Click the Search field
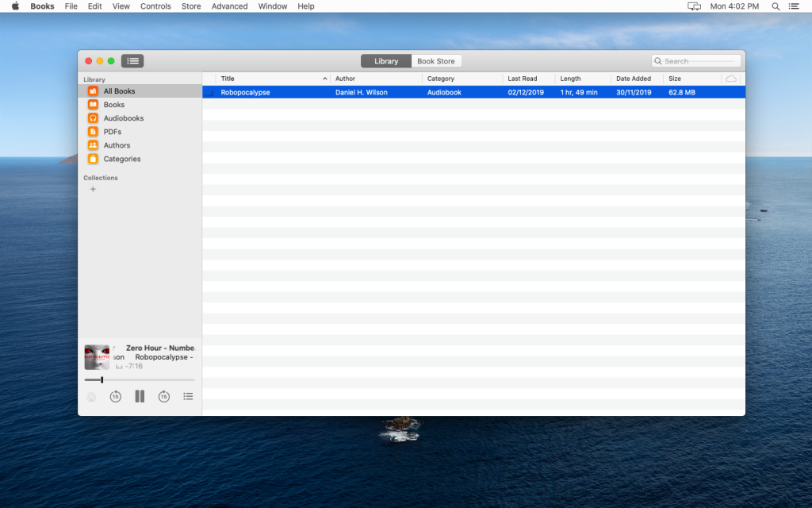The height and width of the screenshot is (508, 812). coord(696,61)
